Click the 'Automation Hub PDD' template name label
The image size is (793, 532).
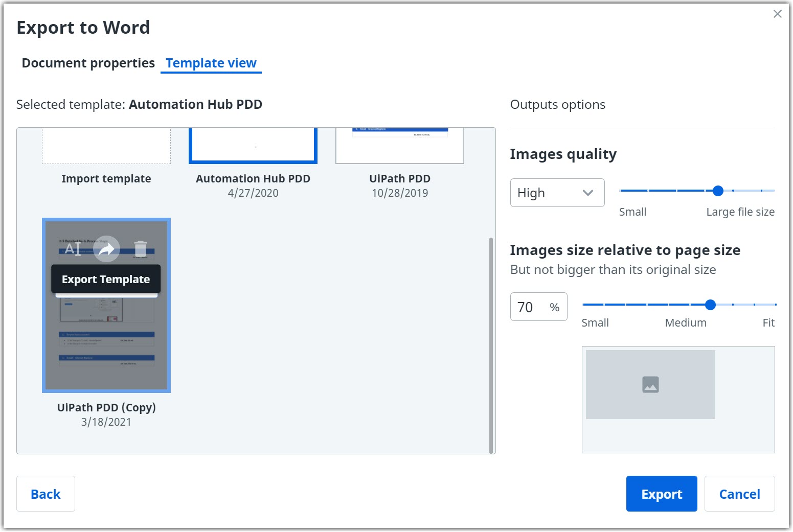(x=253, y=178)
